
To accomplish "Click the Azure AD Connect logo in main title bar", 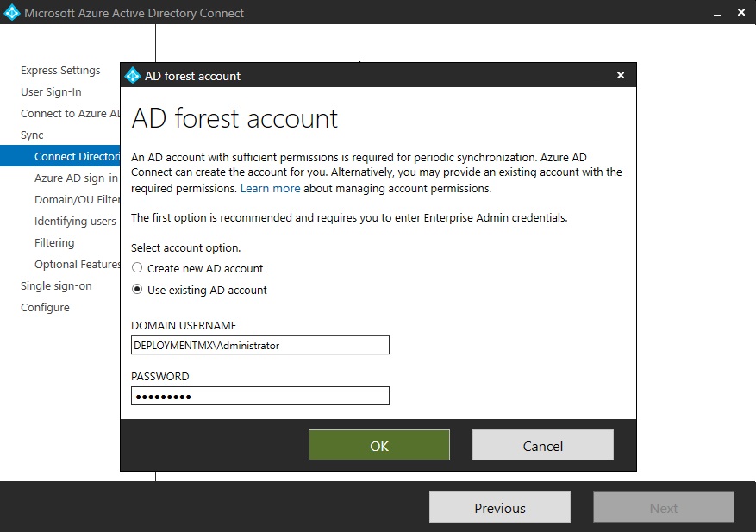I will [x=12, y=13].
